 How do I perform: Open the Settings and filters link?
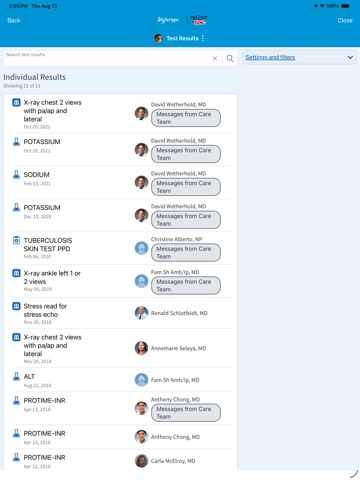tap(270, 57)
